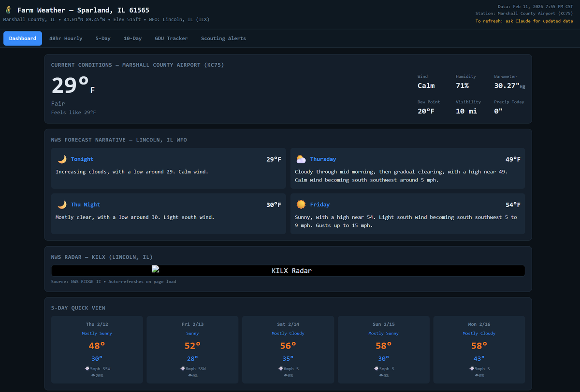
Task: Click the rain icon on the Thu 2/12 card
Action: (x=93, y=375)
